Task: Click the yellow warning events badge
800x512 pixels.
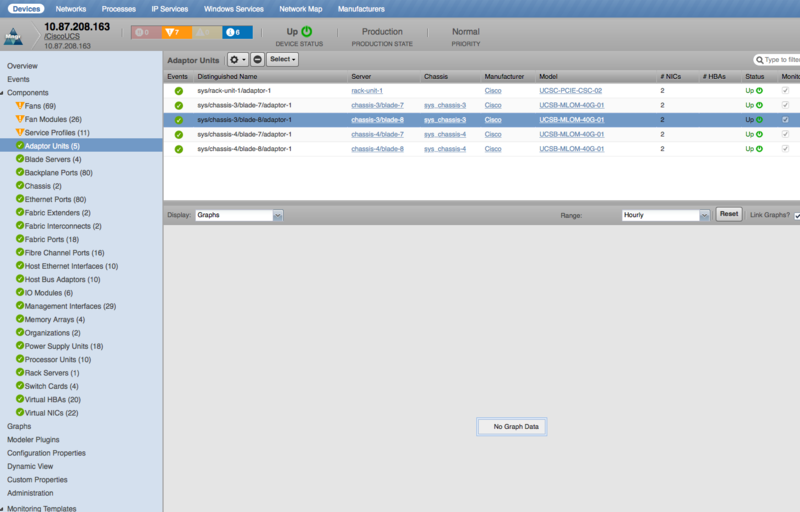Action: (207, 32)
